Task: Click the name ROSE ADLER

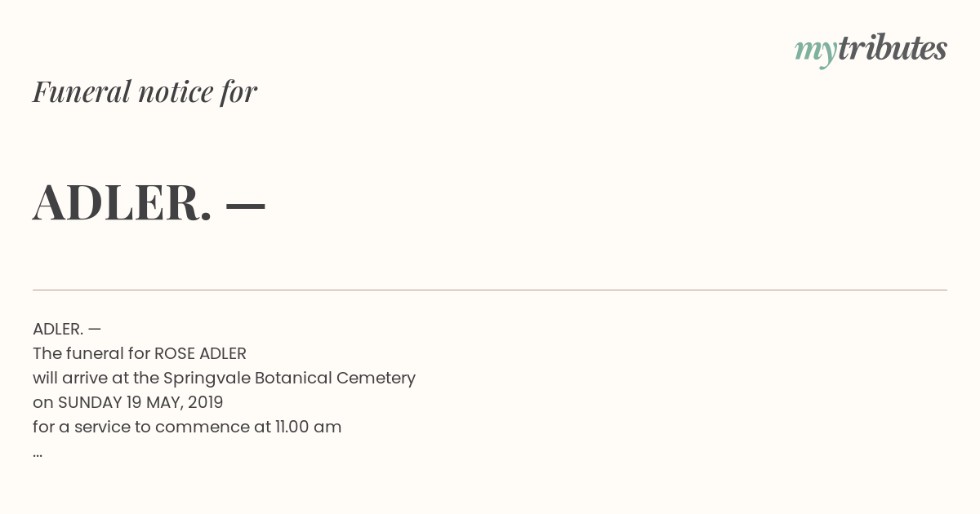Action: 200,353
